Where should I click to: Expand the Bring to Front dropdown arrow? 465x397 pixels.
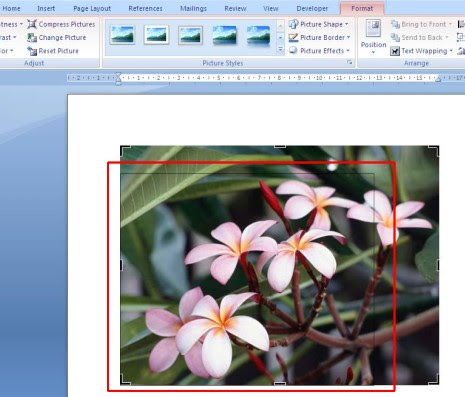[x=450, y=24]
